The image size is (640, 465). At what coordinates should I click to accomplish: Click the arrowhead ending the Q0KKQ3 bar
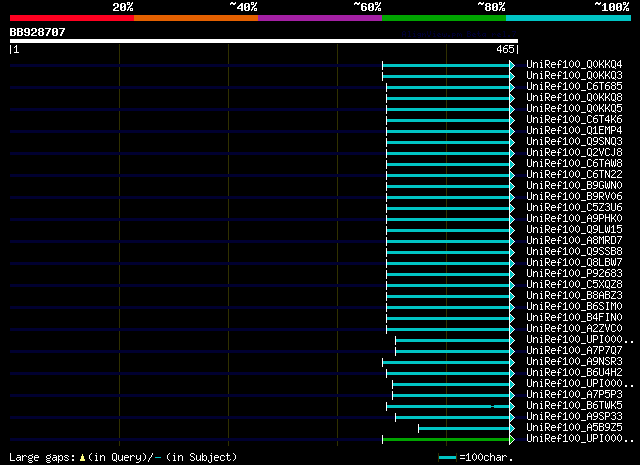click(512, 76)
